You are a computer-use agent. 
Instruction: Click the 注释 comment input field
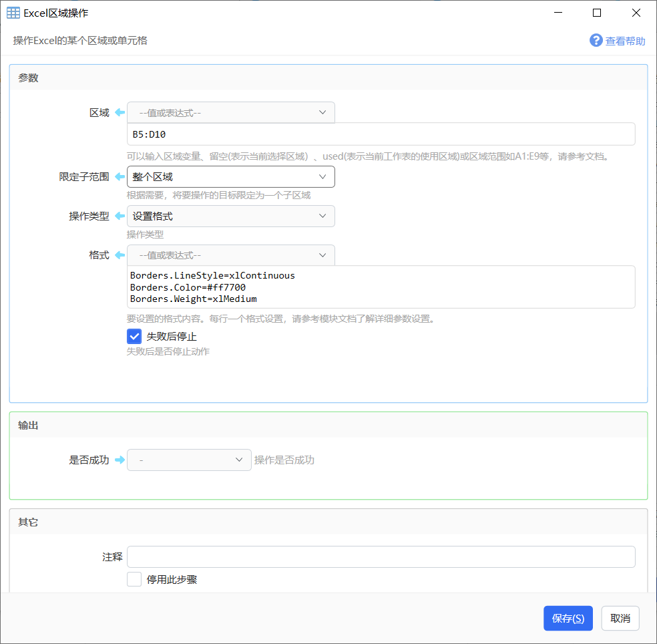pos(381,556)
